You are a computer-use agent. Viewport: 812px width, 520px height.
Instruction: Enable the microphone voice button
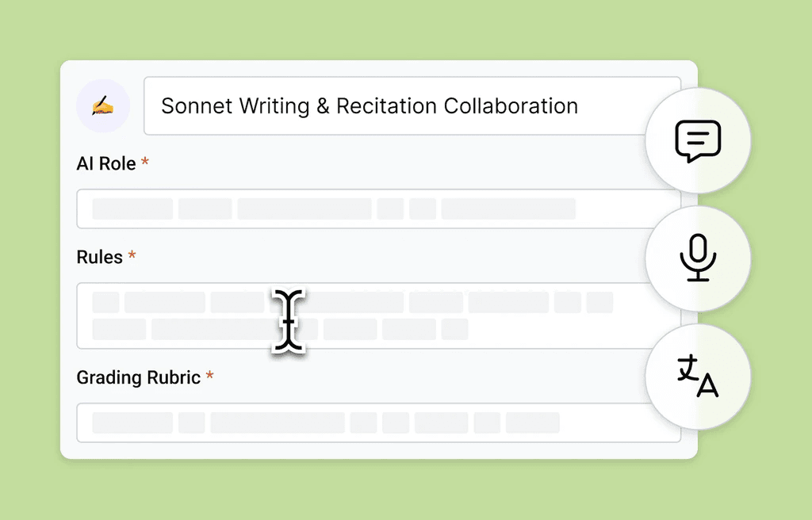pos(698,258)
